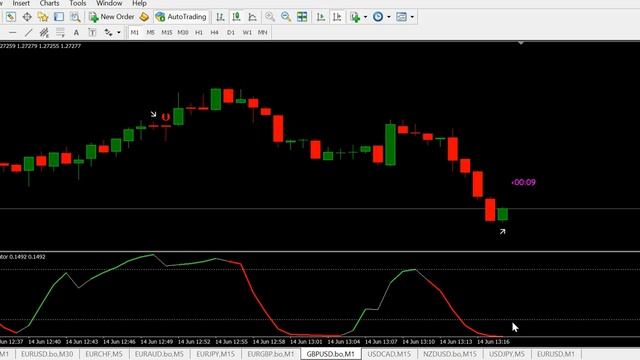Image resolution: width=640 pixels, height=360 pixels.
Task: Switch timeframe to M1
Action: pyautogui.click(x=135, y=32)
